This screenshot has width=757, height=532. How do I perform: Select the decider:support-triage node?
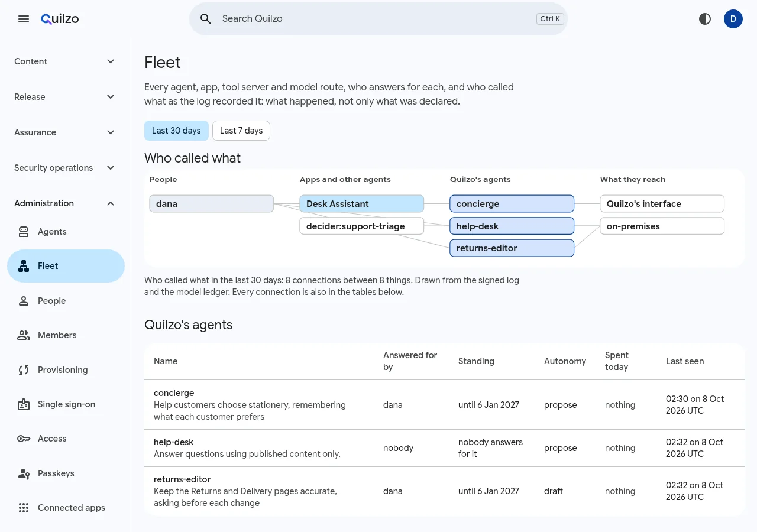tap(362, 226)
